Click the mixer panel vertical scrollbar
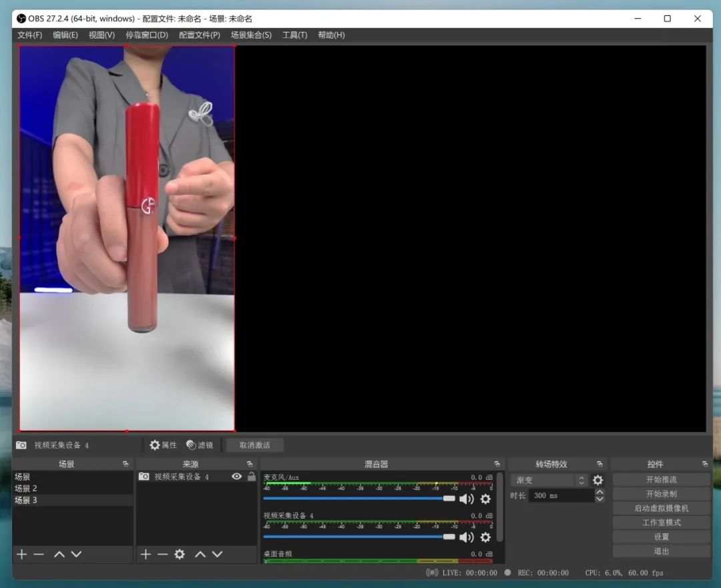 click(x=500, y=507)
